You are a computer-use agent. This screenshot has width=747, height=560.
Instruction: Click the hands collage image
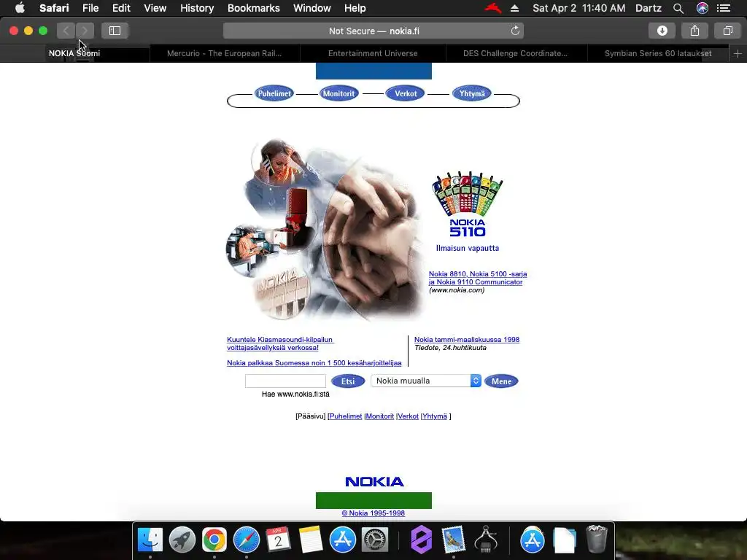[325, 229]
